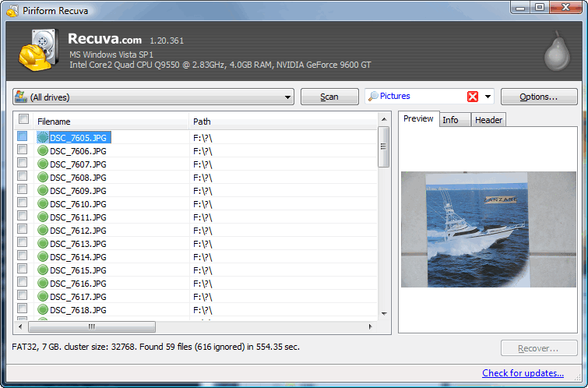Viewport: 588px width, 388px height.
Task: Click the green status icon for DSC_7613.JPG
Action: [x=43, y=244]
